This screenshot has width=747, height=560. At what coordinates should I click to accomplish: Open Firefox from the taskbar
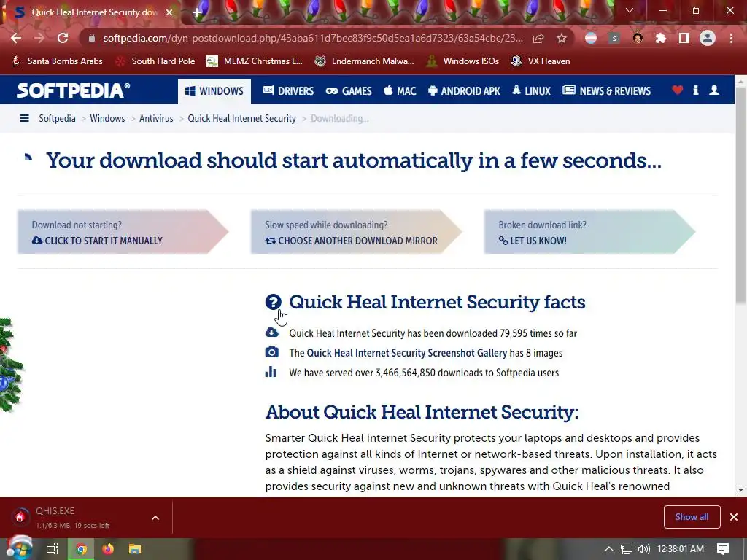[x=108, y=549]
